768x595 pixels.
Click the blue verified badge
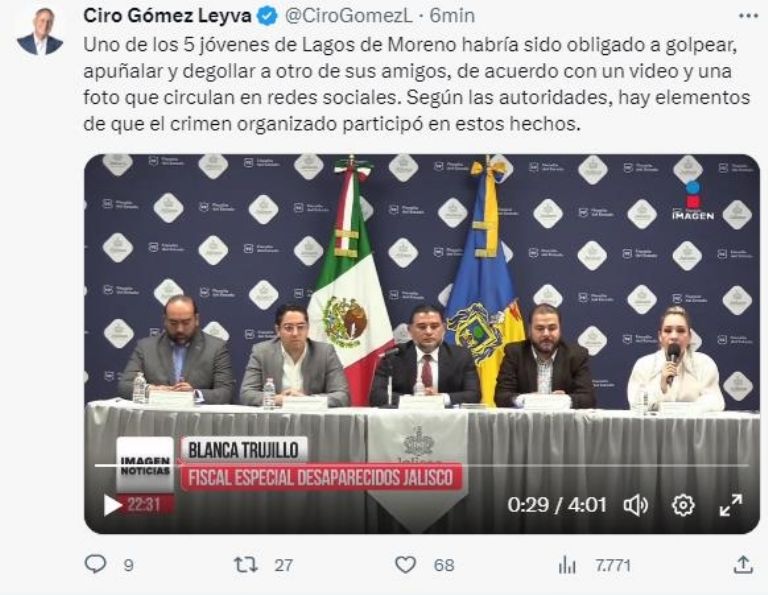coord(267,16)
